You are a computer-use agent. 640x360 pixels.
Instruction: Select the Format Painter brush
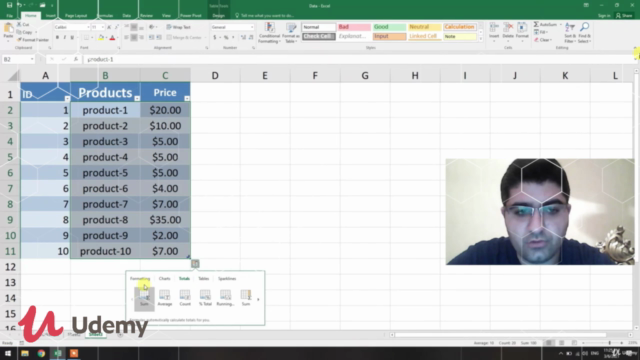[19, 40]
